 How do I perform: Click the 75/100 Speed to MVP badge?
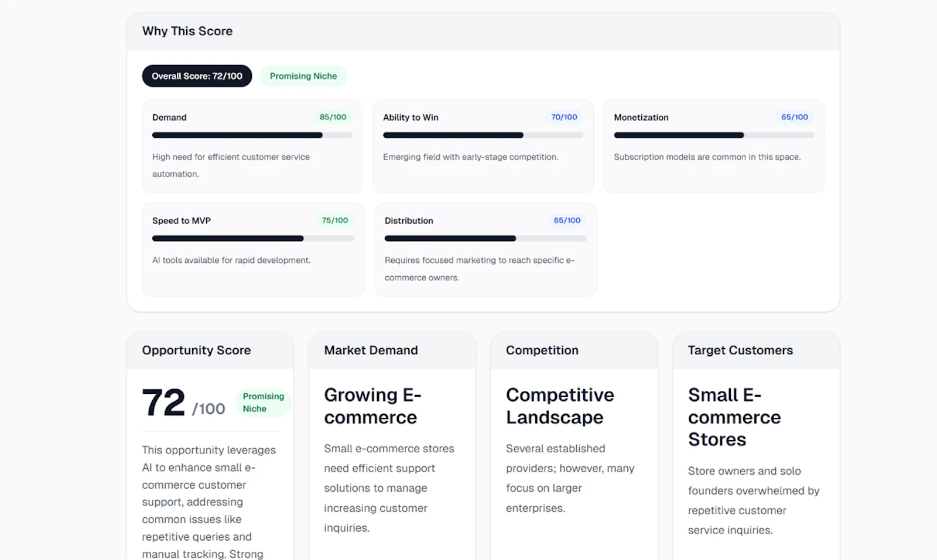click(335, 221)
